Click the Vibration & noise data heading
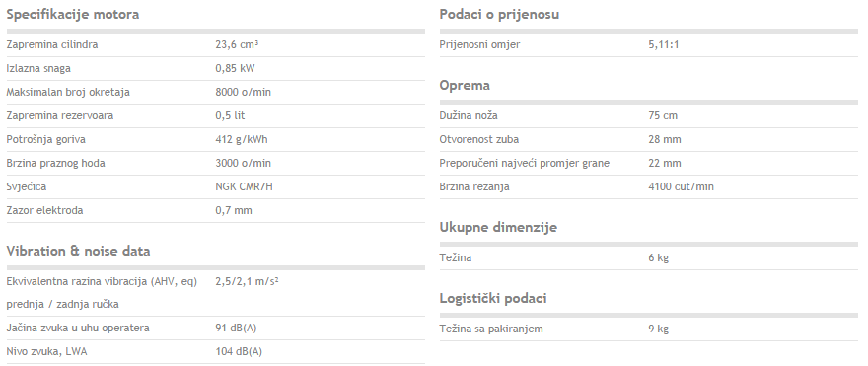The width and height of the screenshot is (868, 366). 78,251
